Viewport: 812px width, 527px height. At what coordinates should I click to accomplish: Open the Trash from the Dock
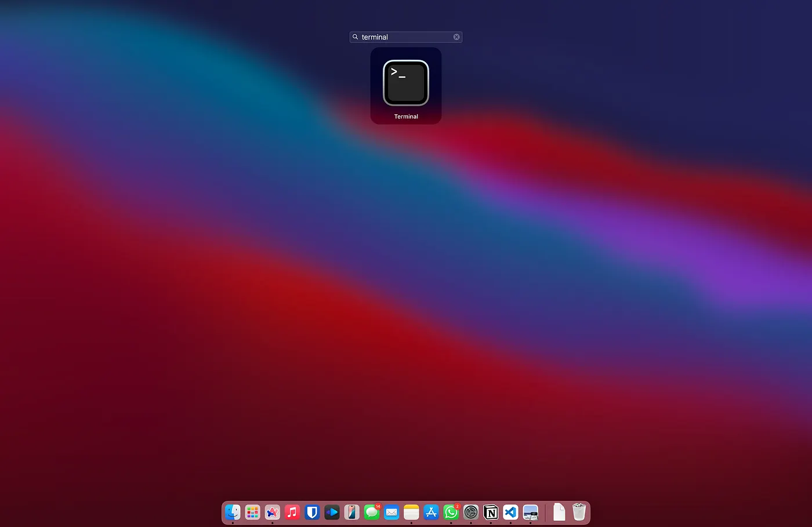[x=579, y=512]
